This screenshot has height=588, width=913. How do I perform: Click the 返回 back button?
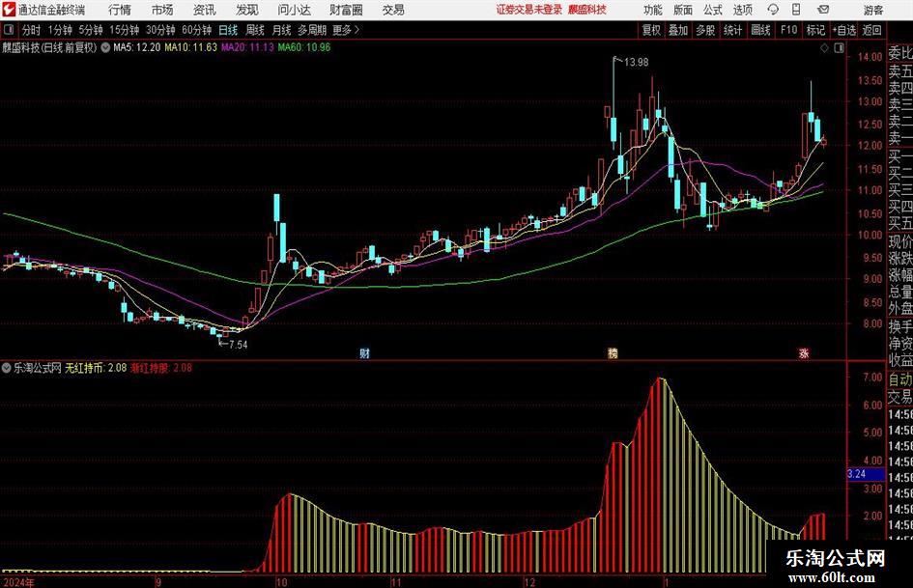871,30
